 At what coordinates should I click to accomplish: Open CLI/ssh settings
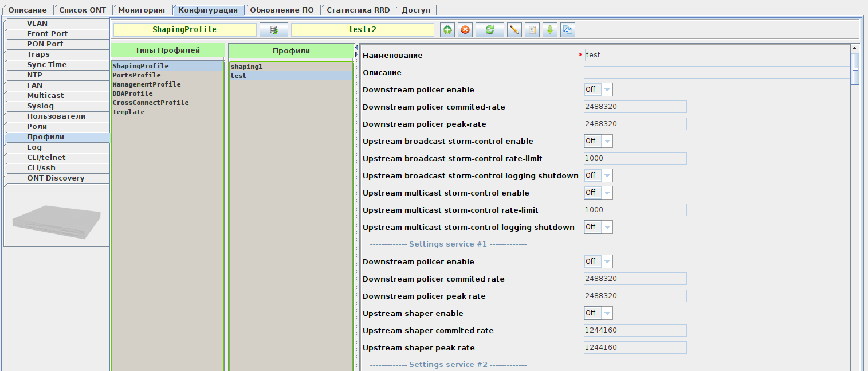point(57,168)
